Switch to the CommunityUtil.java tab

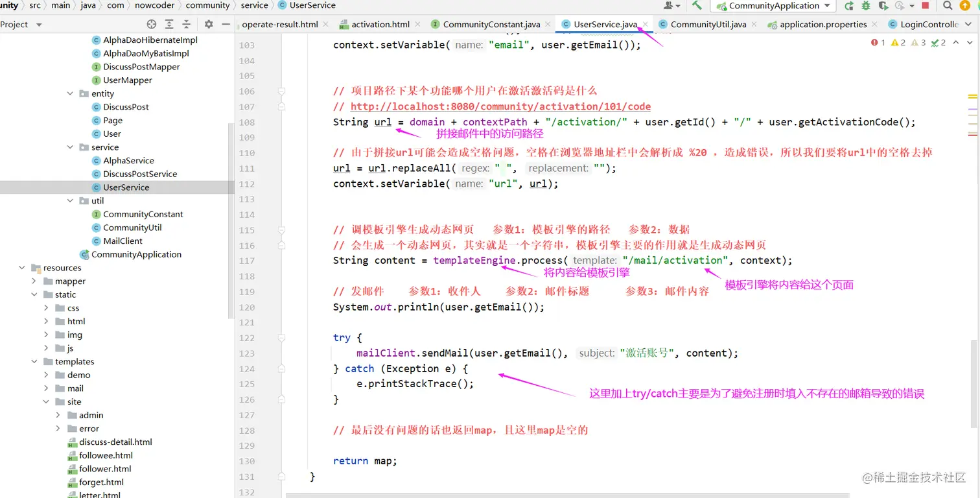click(708, 25)
